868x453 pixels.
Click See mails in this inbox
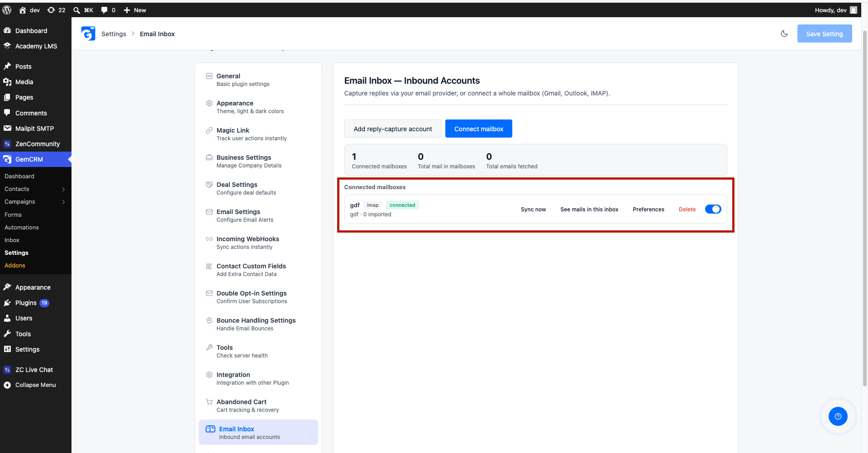pyautogui.click(x=589, y=209)
